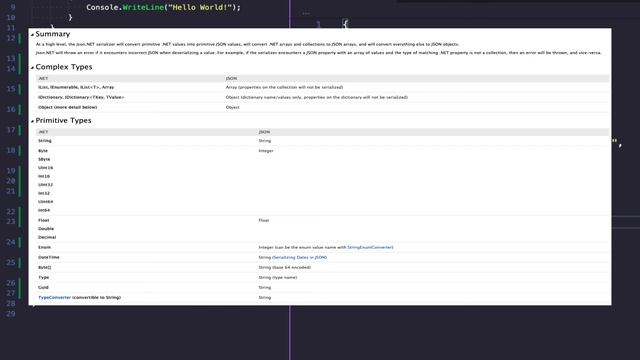640x360 pixels.
Task: Click 'Array (properties on the collection...' cell
Action: tap(284, 87)
